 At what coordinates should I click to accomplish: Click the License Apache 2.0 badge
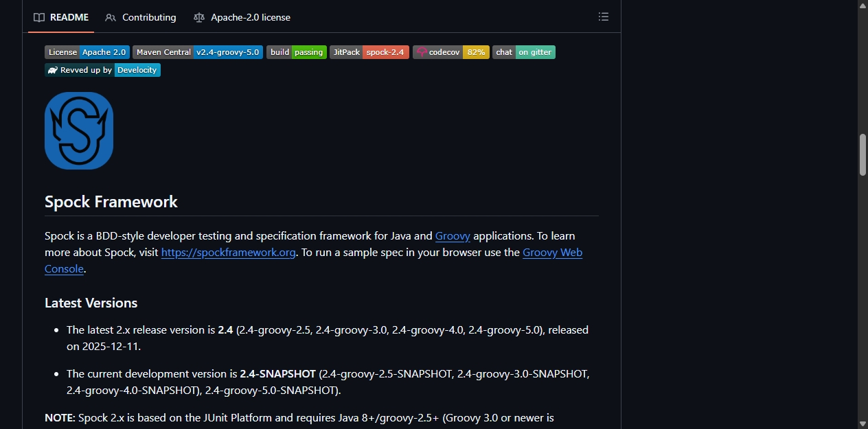point(87,52)
